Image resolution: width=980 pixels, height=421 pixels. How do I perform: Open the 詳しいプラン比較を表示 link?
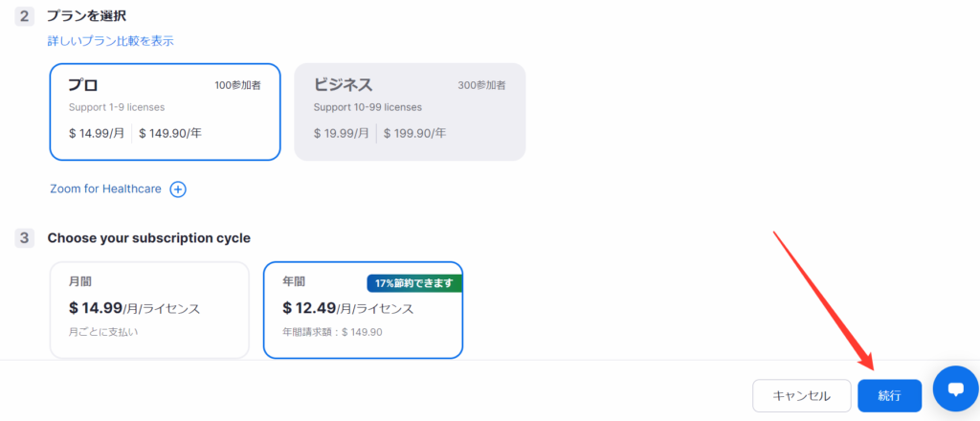point(111,41)
